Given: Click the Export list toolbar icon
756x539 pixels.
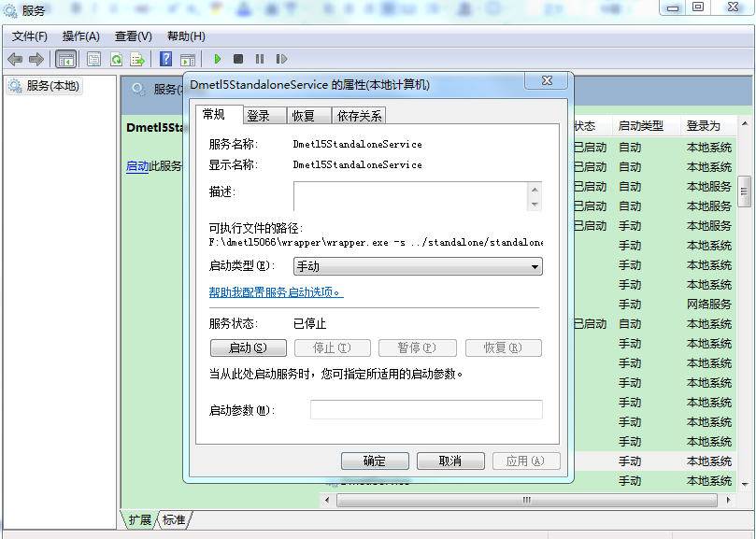Looking at the screenshot, I should (x=137, y=59).
